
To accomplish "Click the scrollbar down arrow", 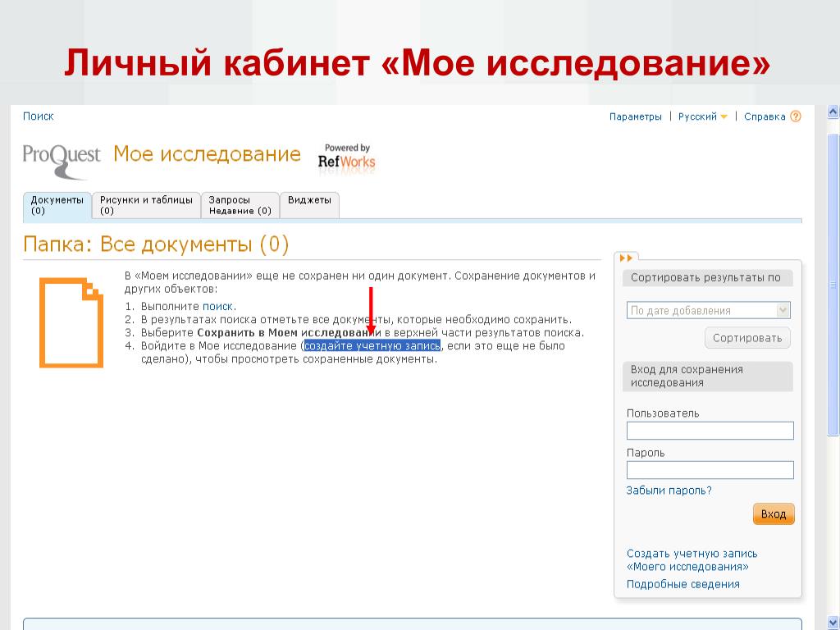I will pyautogui.click(x=833, y=623).
